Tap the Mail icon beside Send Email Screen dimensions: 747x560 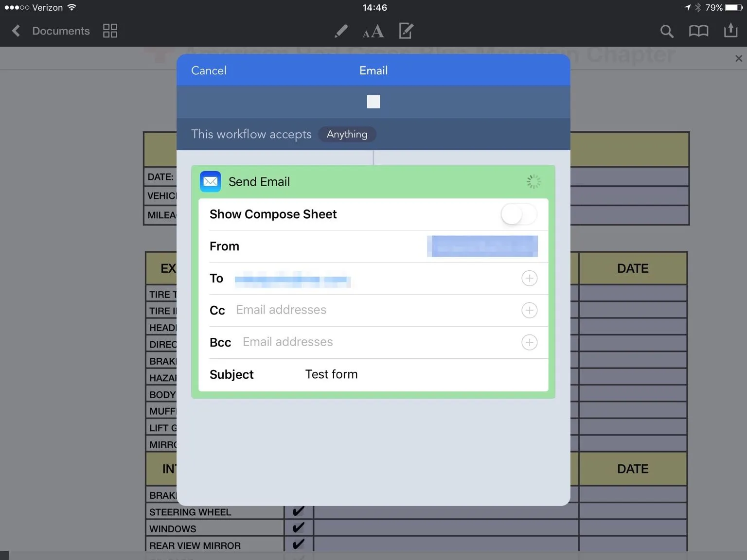[x=210, y=182]
